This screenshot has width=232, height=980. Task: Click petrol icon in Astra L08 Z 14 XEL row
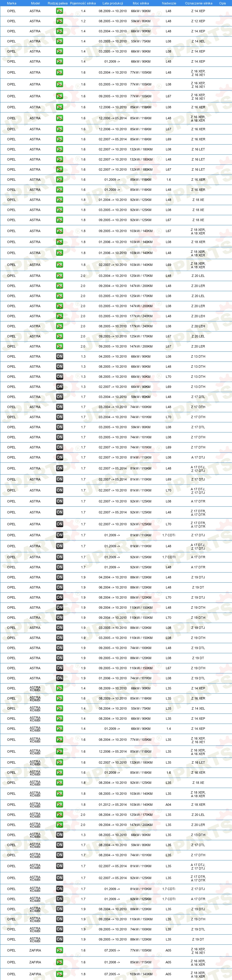click(x=59, y=42)
